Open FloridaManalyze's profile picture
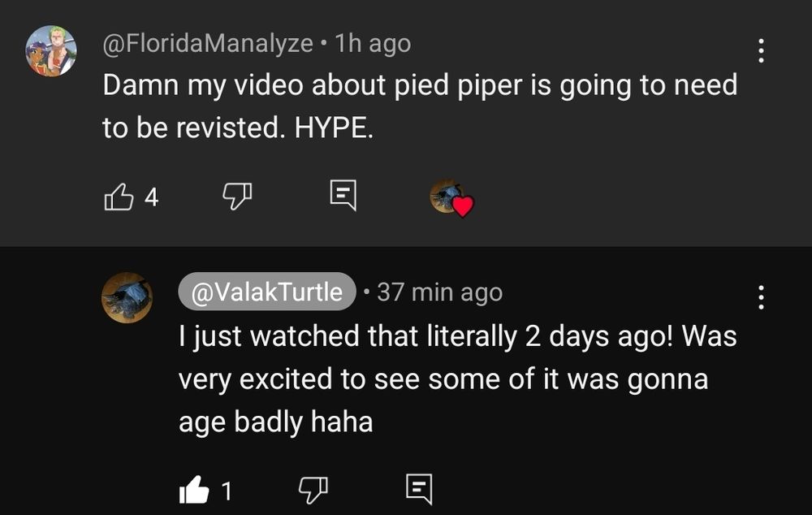This screenshot has width=812, height=515. [51, 51]
